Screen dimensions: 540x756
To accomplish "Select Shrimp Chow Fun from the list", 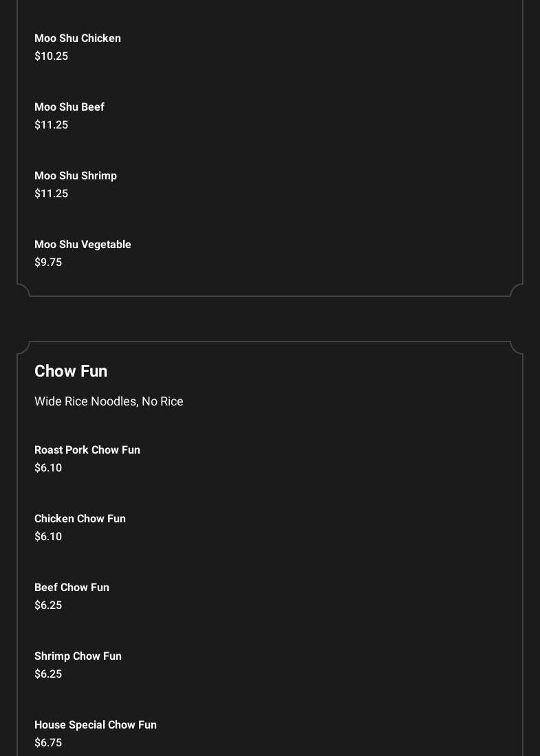I will 78,656.
